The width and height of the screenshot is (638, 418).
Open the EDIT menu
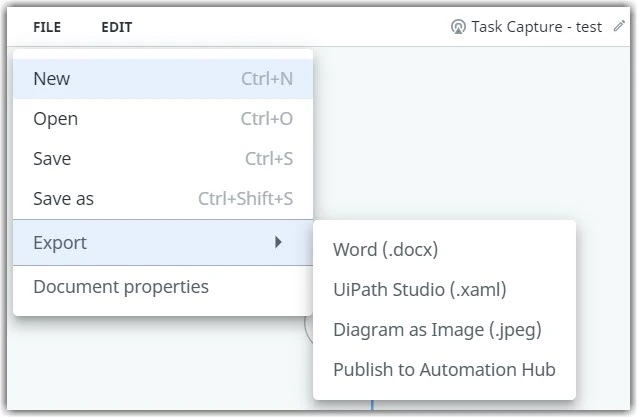[x=116, y=27]
